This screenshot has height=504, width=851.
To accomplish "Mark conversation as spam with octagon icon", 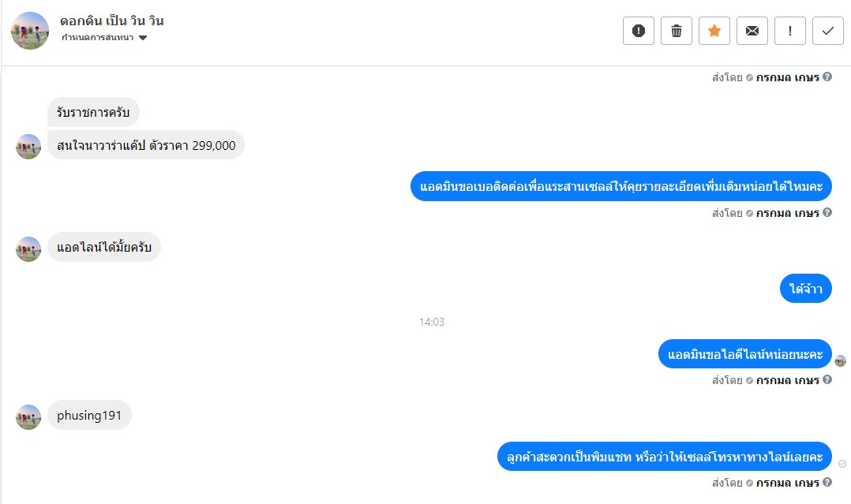I will coord(638,31).
